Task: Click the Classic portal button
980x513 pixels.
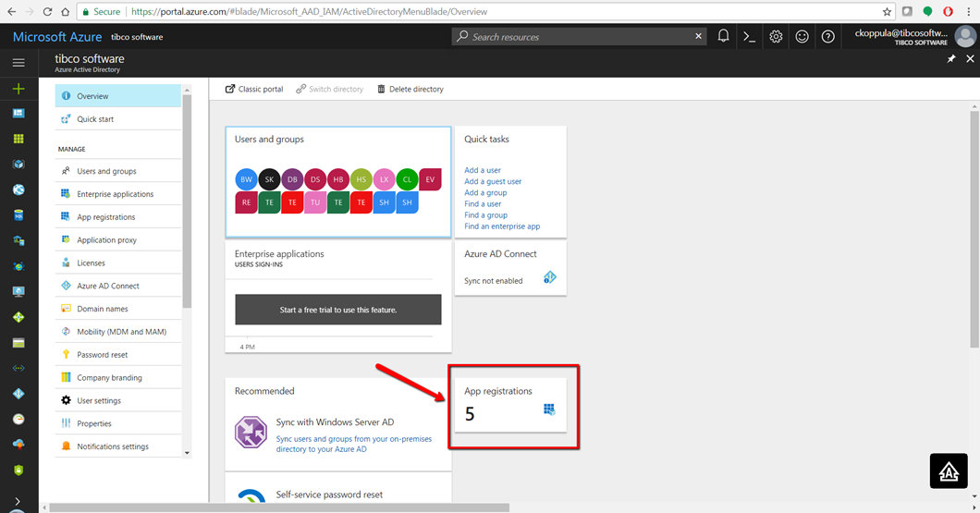Action: [254, 89]
